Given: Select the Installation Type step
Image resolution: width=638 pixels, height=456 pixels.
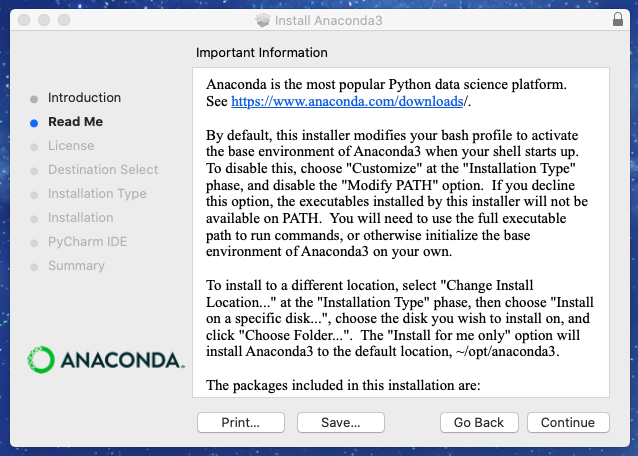Looking at the screenshot, I should coord(97,194).
